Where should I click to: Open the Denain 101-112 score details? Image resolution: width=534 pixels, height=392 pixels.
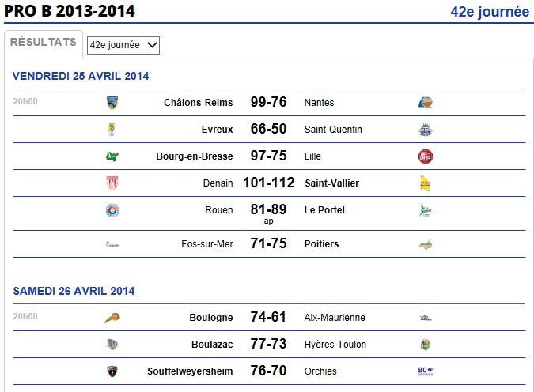point(268,183)
